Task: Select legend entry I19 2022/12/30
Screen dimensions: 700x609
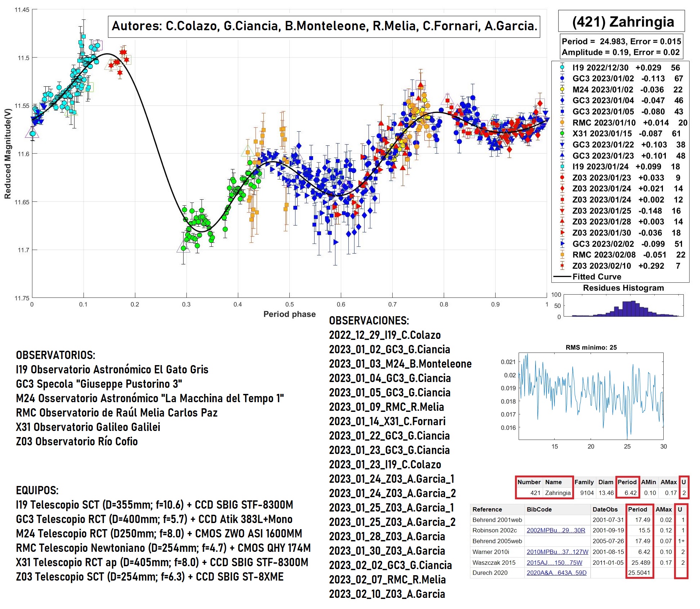Action: point(620,68)
